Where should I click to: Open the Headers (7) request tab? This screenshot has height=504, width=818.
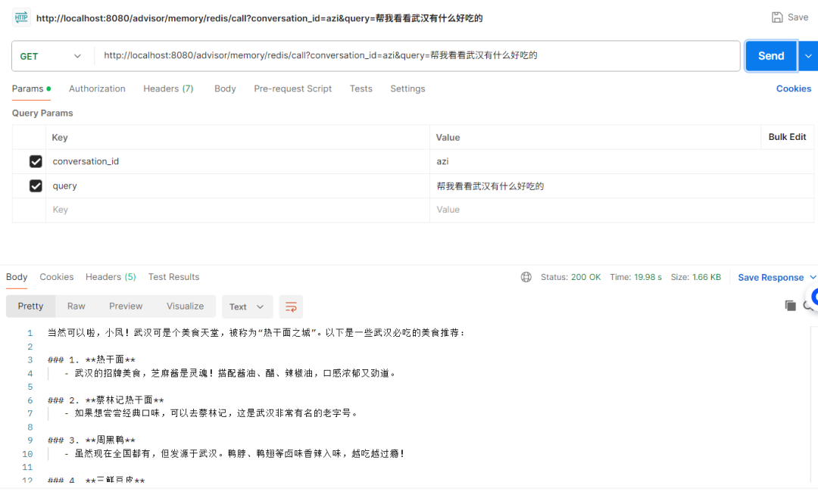[168, 89]
